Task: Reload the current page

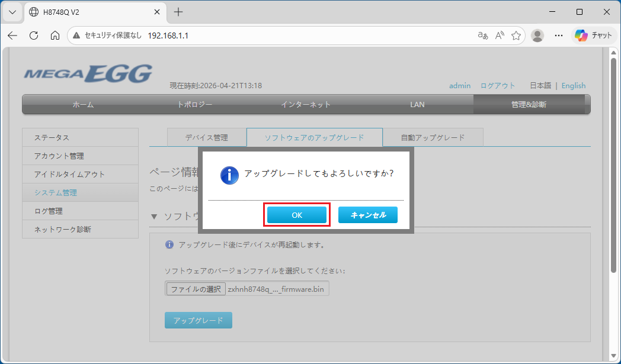Action: coord(34,36)
